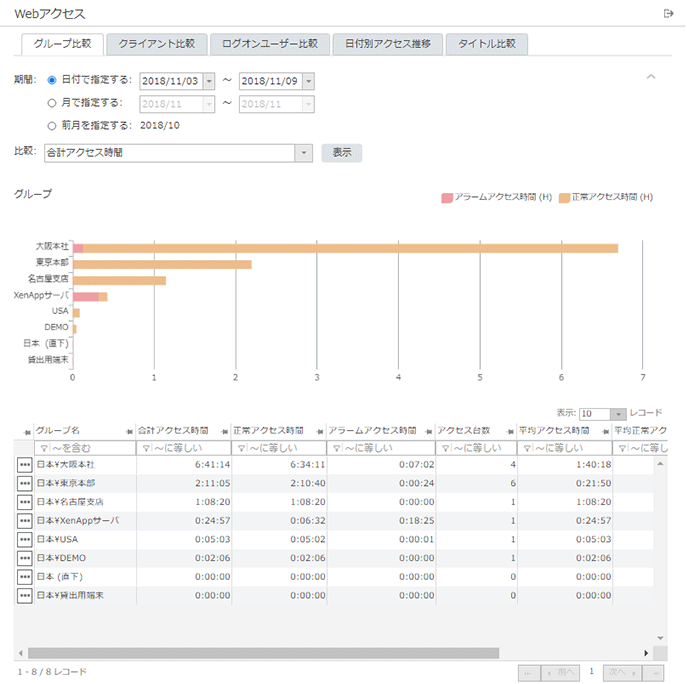Click the 表示 button
Viewport: 687px width, 684px height.
341,153
